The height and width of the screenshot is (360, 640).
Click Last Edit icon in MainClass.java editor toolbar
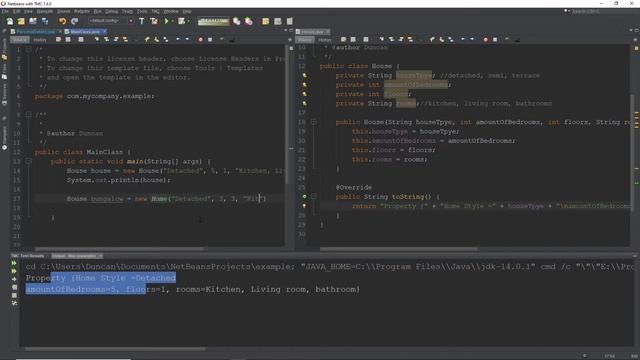(58, 40)
